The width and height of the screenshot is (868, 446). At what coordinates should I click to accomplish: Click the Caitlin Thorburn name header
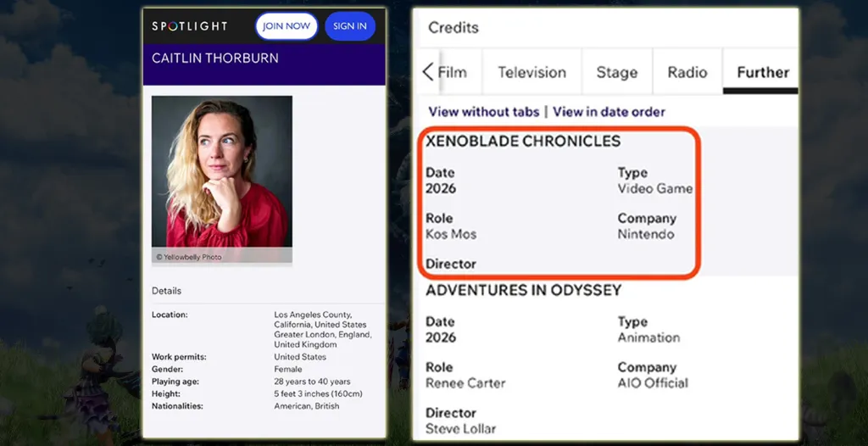[215, 59]
